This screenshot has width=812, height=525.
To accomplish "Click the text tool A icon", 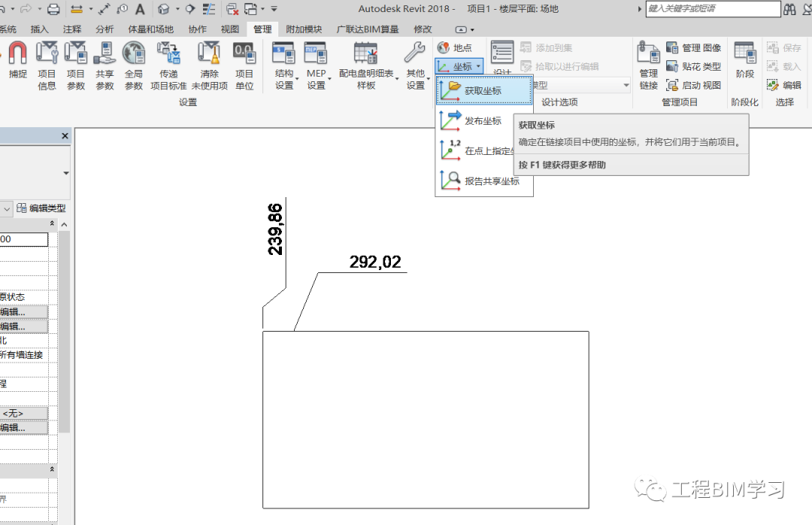I will click(140, 9).
